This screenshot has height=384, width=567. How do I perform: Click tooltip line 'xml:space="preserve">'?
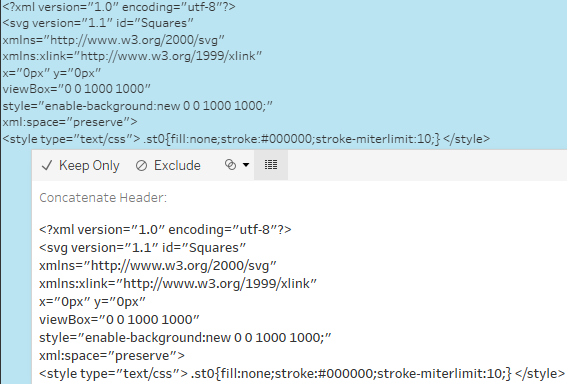[x=112, y=356]
